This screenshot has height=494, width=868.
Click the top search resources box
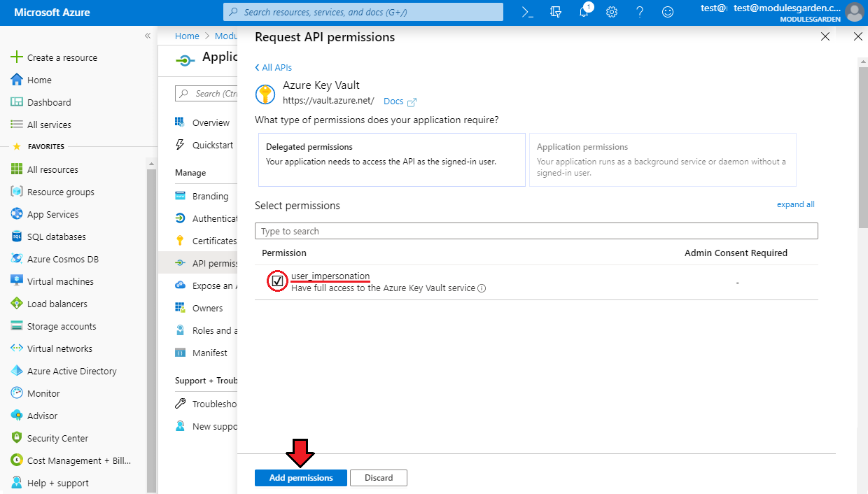point(363,12)
